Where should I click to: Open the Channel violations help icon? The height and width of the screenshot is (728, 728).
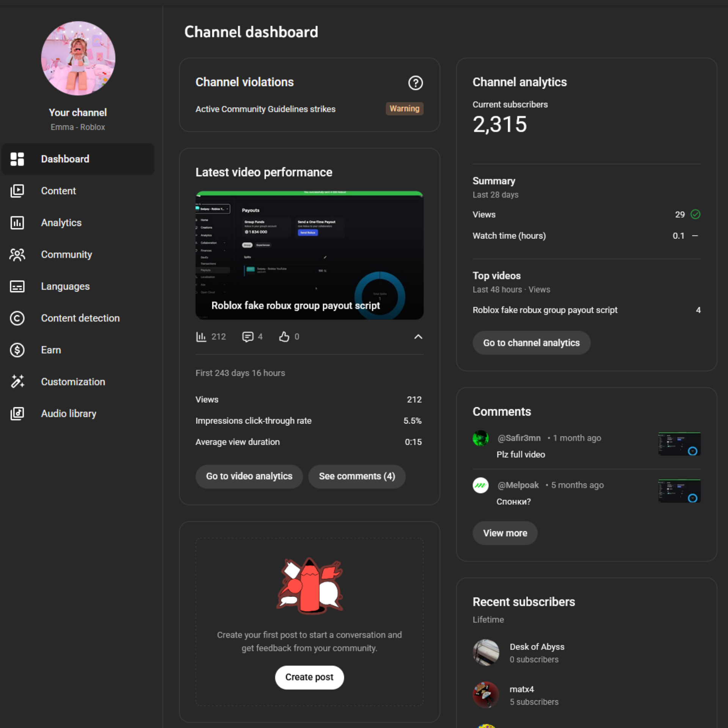pyautogui.click(x=415, y=83)
